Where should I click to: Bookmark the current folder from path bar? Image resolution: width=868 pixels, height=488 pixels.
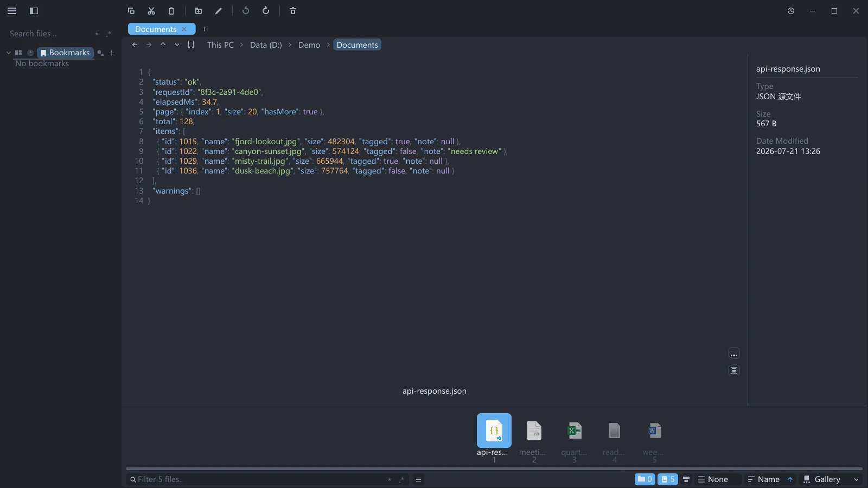[x=191, y=45]
